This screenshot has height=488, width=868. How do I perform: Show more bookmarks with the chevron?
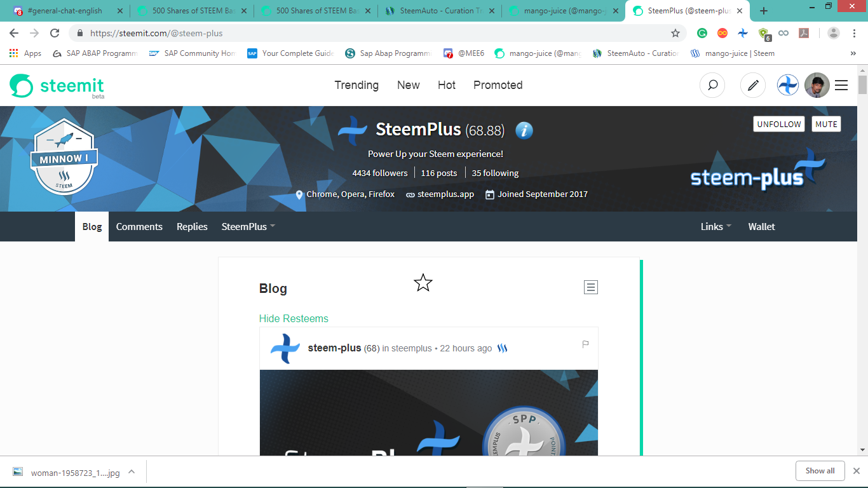(x=853, y=53)
